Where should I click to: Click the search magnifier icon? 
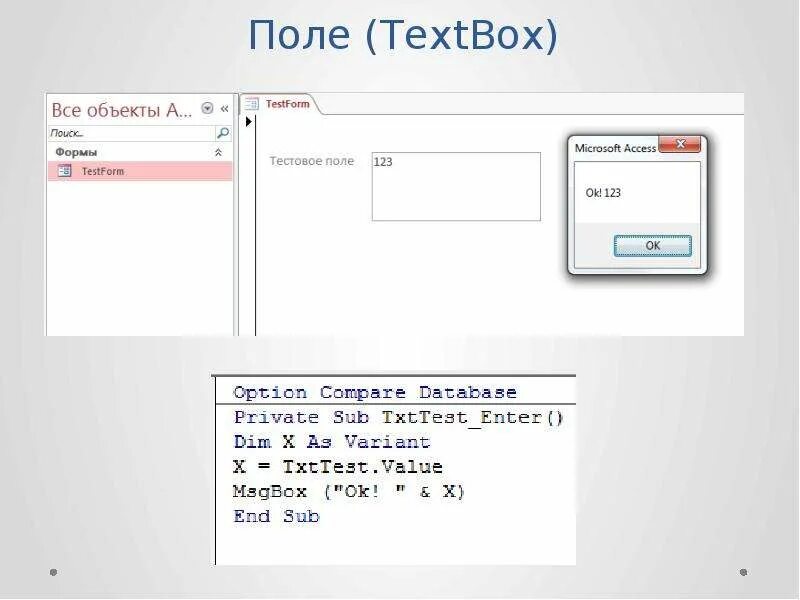pyautogui.click(x=223, y=133)
